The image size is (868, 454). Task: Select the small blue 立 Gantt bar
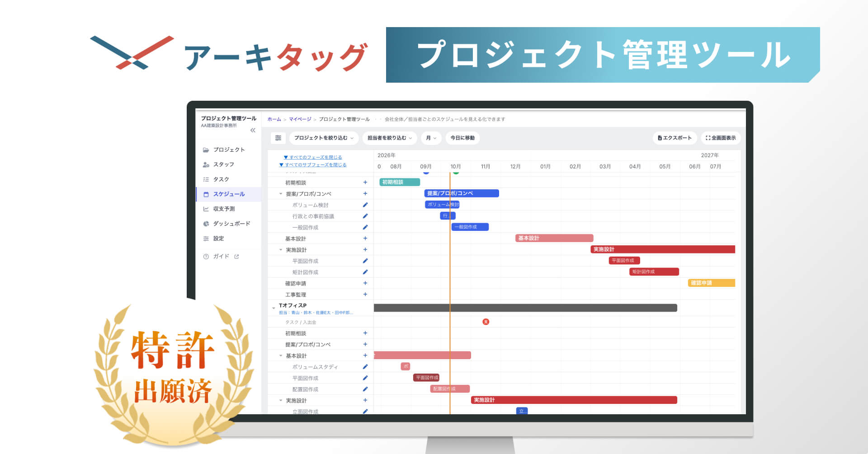coord(522,411)
